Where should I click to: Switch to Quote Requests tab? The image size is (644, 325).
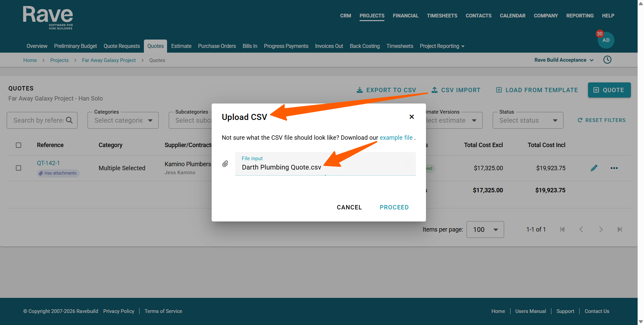pos(122,46)
